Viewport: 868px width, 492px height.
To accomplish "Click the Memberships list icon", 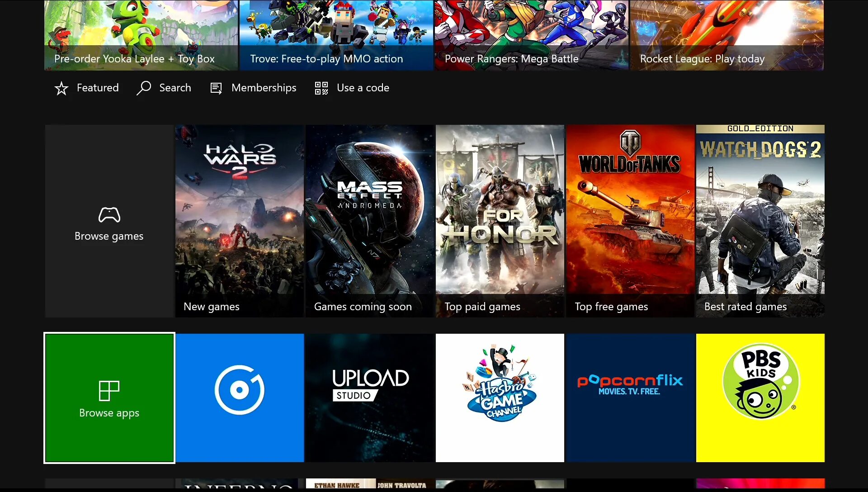I will tap(216, 88).
